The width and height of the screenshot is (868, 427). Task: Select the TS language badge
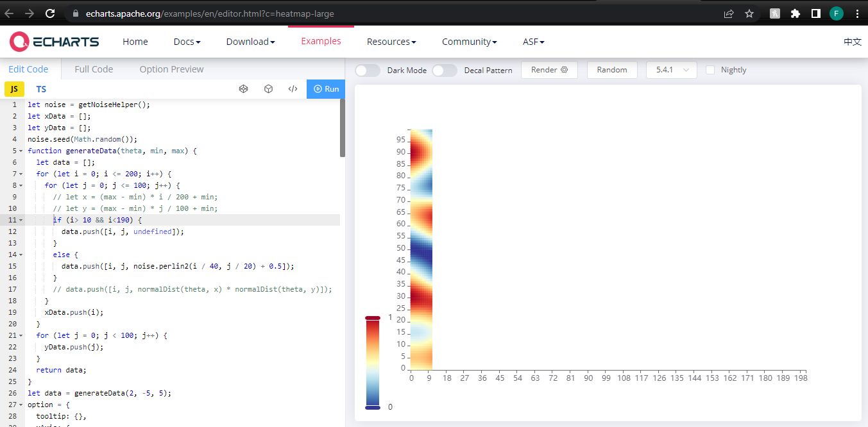click(x=40, y=89)
